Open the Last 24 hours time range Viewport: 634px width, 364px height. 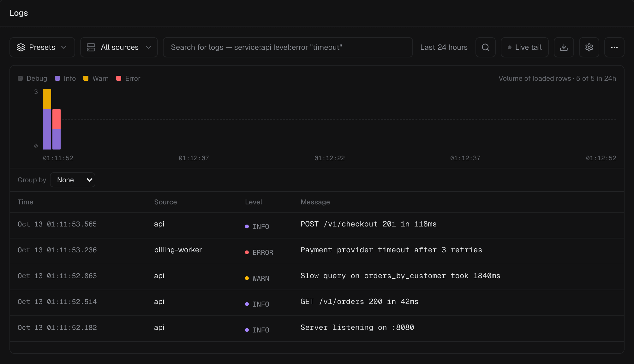pos(444,47)
